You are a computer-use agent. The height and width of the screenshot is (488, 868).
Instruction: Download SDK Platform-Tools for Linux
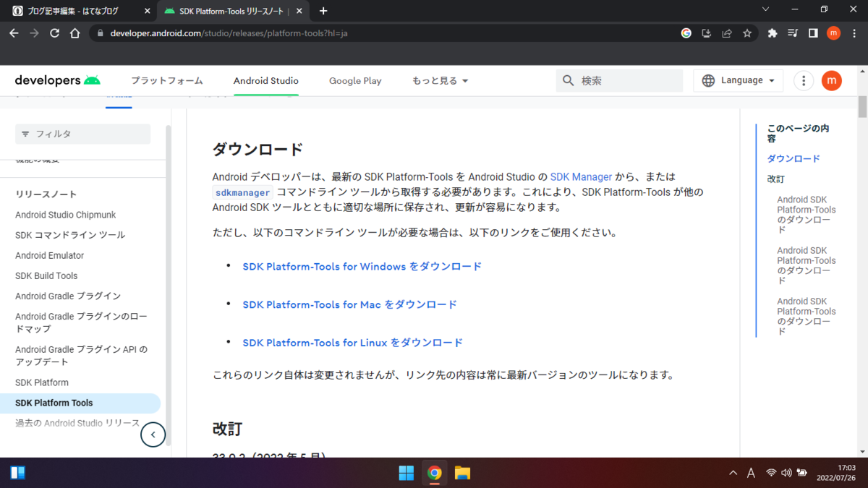point(352,343)
